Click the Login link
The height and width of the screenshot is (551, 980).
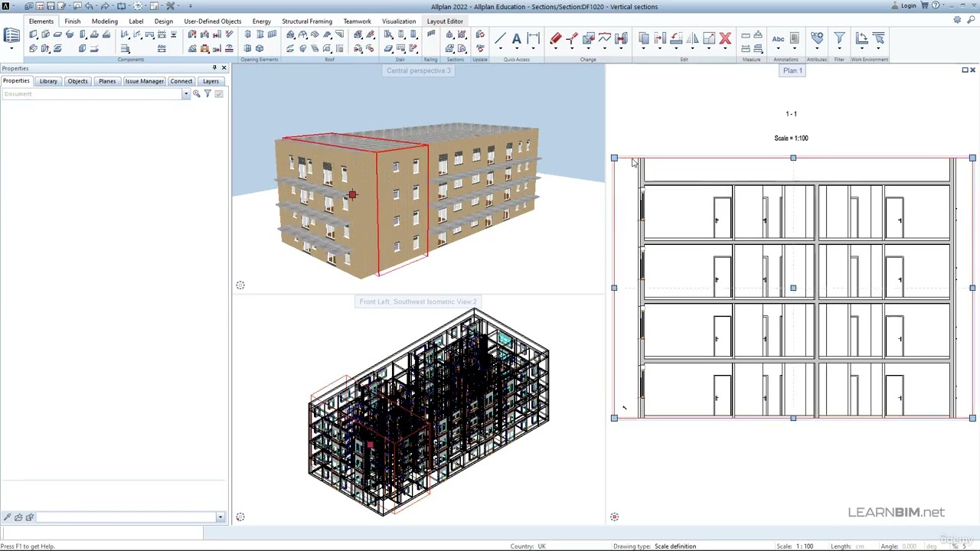click(x=909, y=6)
